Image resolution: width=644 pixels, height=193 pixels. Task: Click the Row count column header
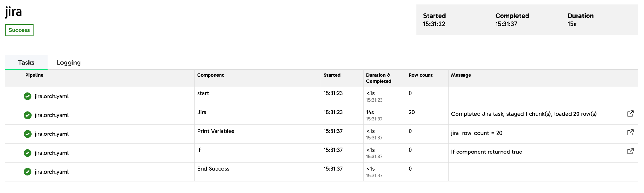point(420,75)
